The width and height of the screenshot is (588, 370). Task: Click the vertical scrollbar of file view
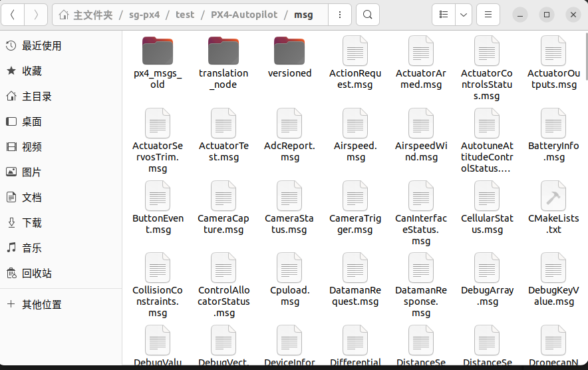pos(586,57)
